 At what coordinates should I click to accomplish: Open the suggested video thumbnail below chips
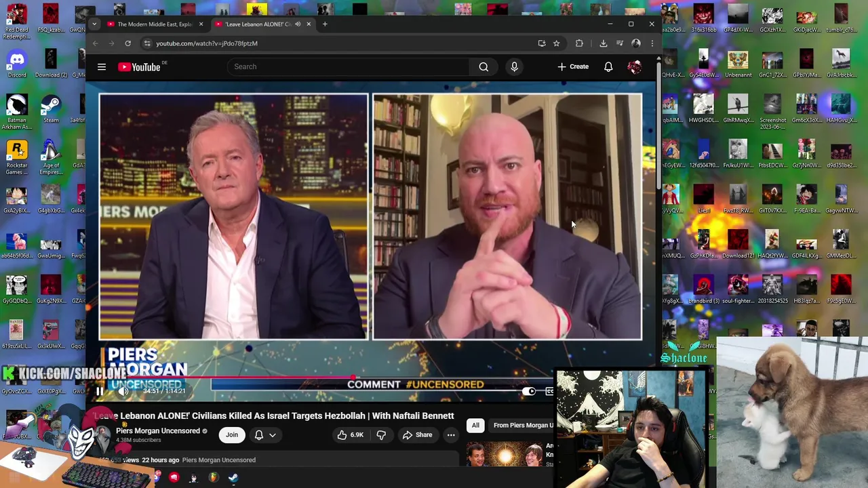point(505,454)
